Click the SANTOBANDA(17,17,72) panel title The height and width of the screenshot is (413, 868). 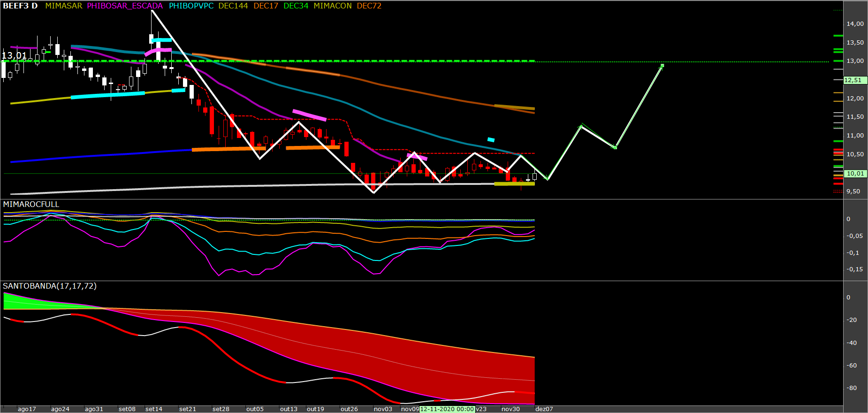point(50,286)
